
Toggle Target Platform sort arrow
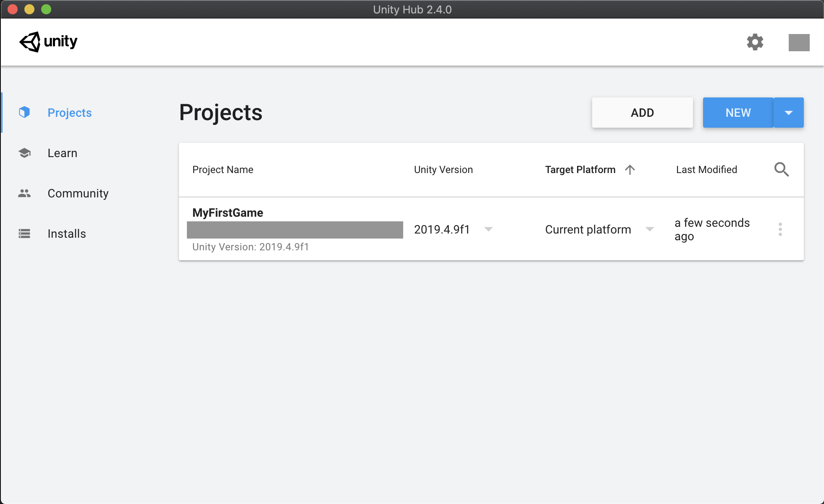click(630, 170)
